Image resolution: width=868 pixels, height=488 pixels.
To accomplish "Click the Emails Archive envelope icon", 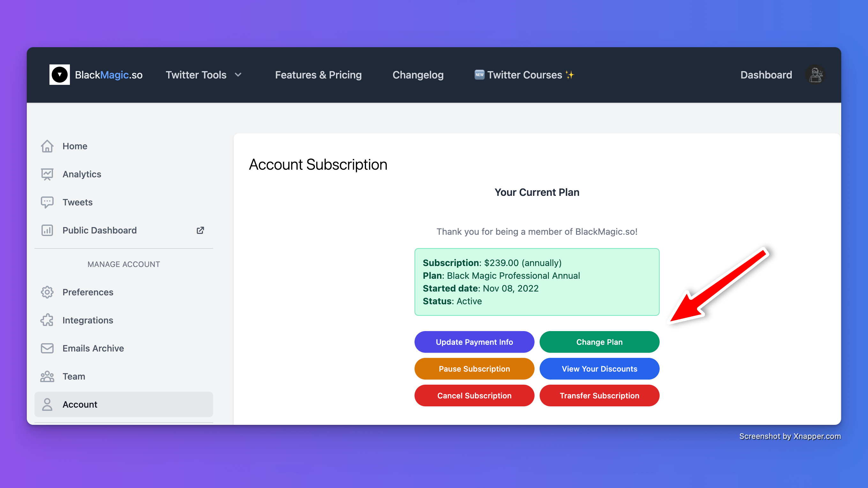I will 47,348.
